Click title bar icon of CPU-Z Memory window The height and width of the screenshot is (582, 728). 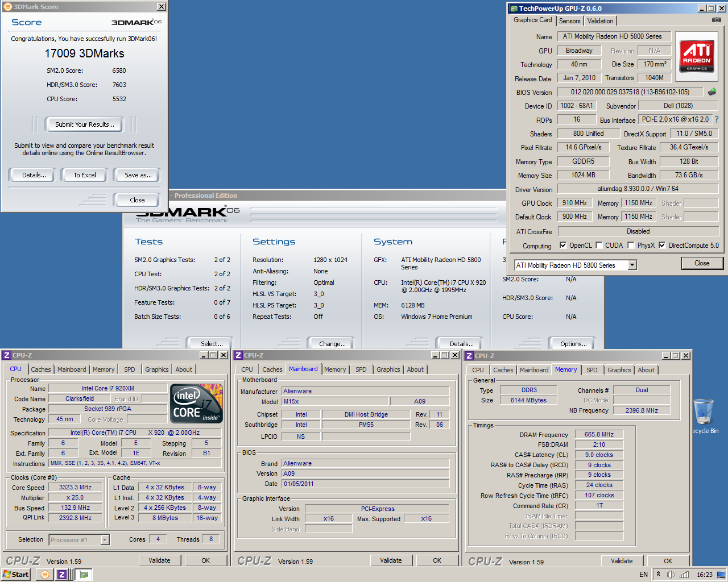pos(469,356)
